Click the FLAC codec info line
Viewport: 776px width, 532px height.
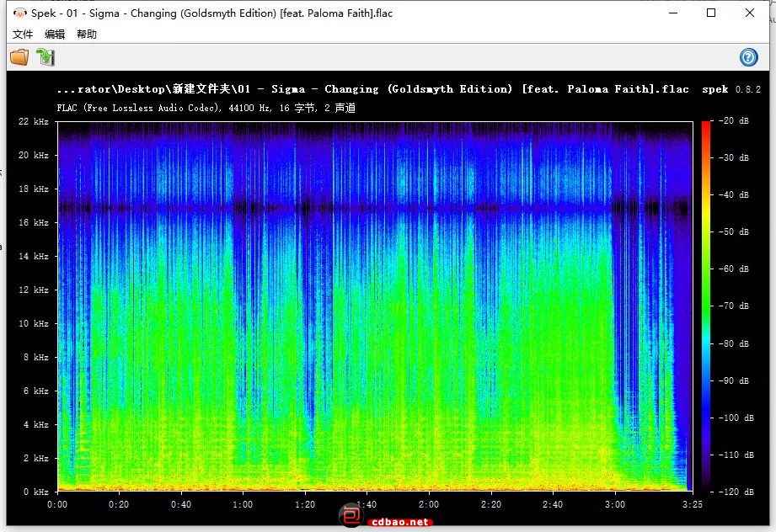(206, 108)
